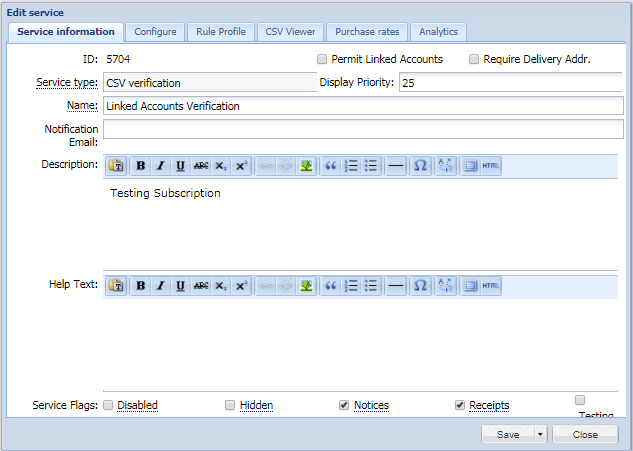The width and height of the screenshot is (633, 451).
Task: Tick the Disabled service flag
Action: tap(107, 405)
